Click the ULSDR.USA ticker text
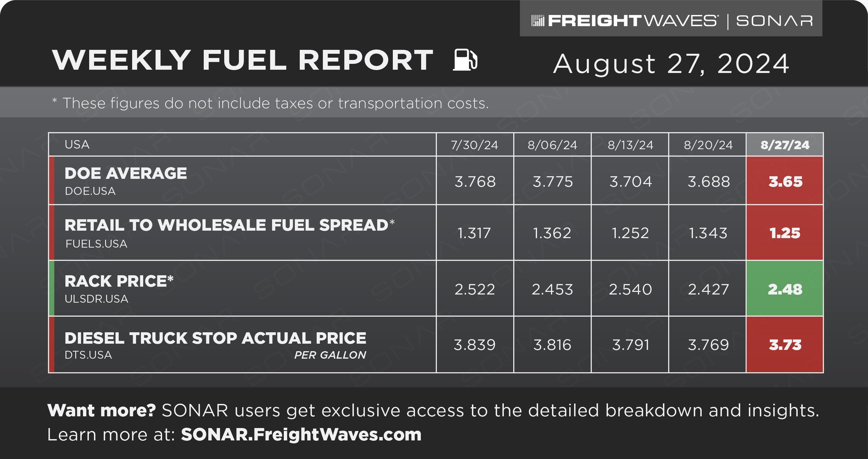The image size is (868, 459). (96, 299)
